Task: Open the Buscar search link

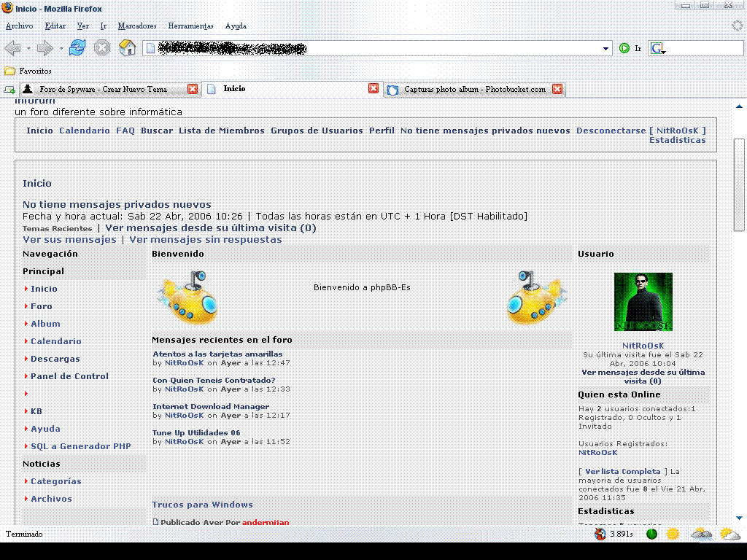Action: [157, 131]
